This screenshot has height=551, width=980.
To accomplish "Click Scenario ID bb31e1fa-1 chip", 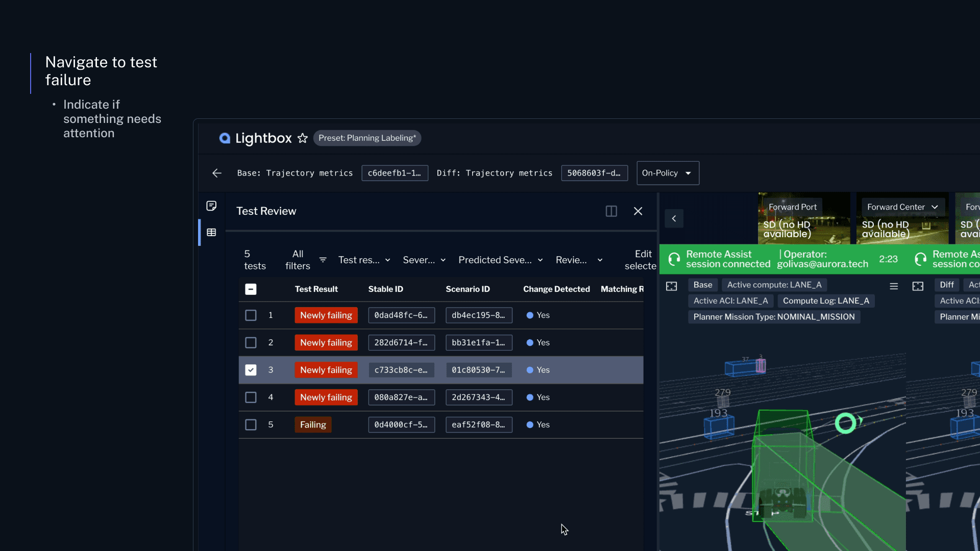I will [x=479, y=343].
